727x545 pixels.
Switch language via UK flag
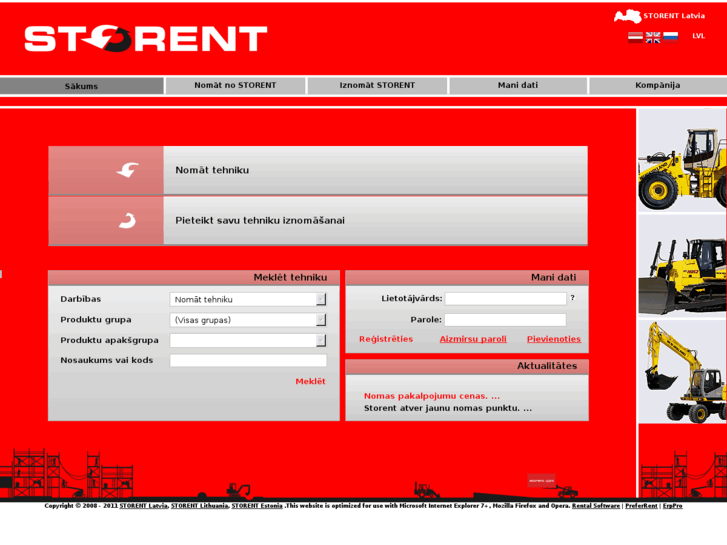[x=653, y=37]
